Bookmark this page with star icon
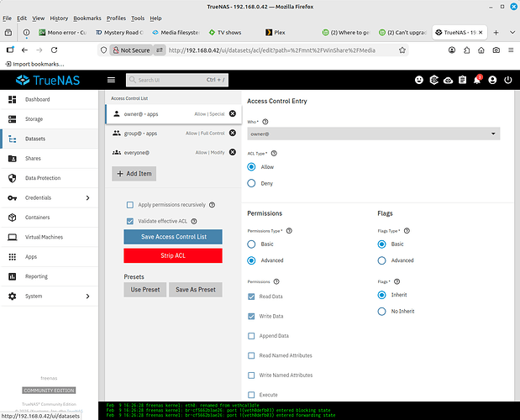Image resolution: width=520 pixels, height=420 pixels. tap(402, 50)
